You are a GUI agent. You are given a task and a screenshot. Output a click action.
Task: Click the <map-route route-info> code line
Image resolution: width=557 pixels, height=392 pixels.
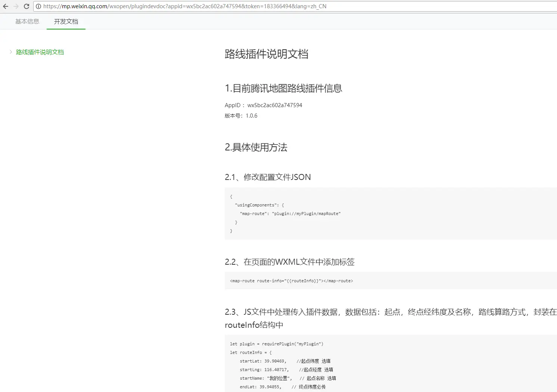pyautogui.click(x=292, y=281)
